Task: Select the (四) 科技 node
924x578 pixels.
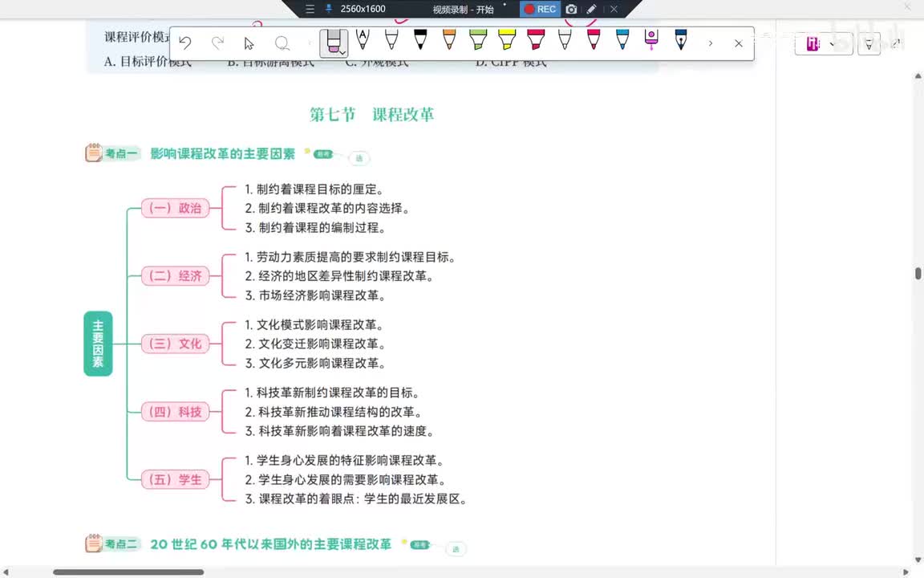Action: 175,412
